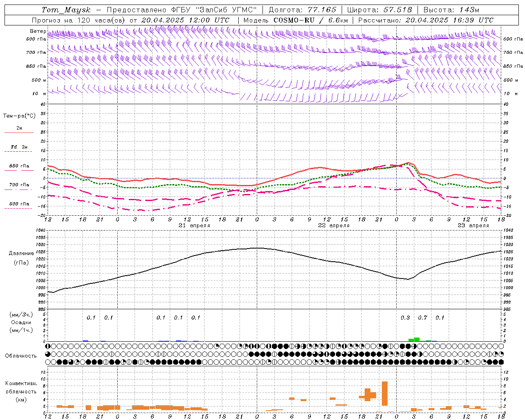Click the station name "Tom_Maysk"
525x420 pixels.
[66, 10]
